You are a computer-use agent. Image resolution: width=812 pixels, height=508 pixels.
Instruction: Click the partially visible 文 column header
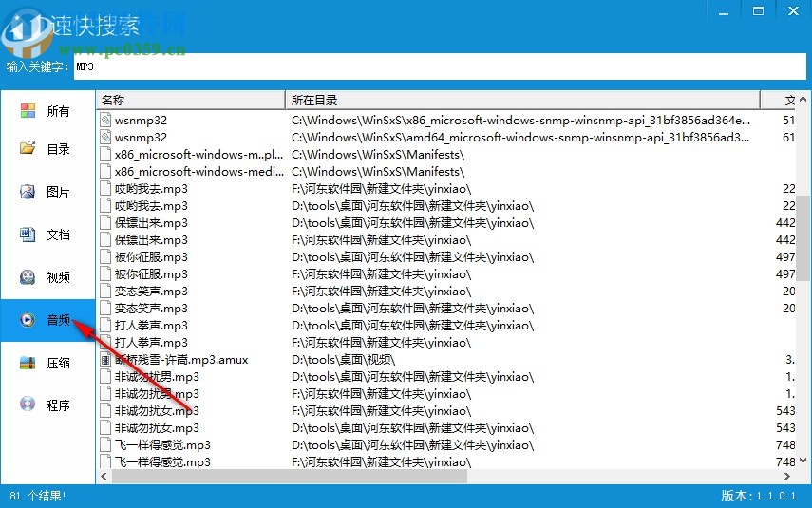click(779, 100)
